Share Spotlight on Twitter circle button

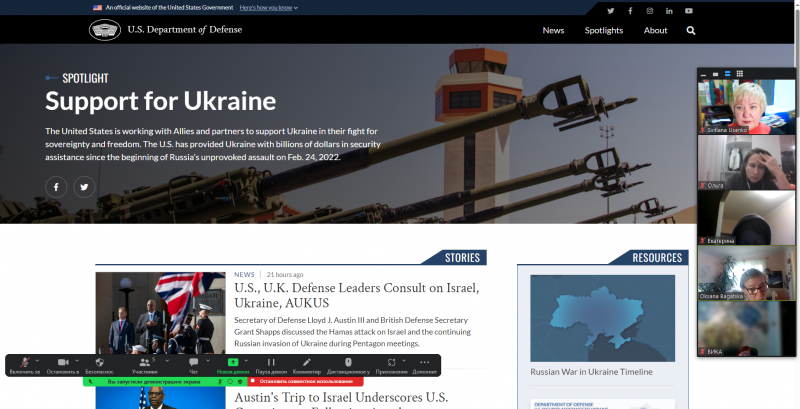pos(84,187)
